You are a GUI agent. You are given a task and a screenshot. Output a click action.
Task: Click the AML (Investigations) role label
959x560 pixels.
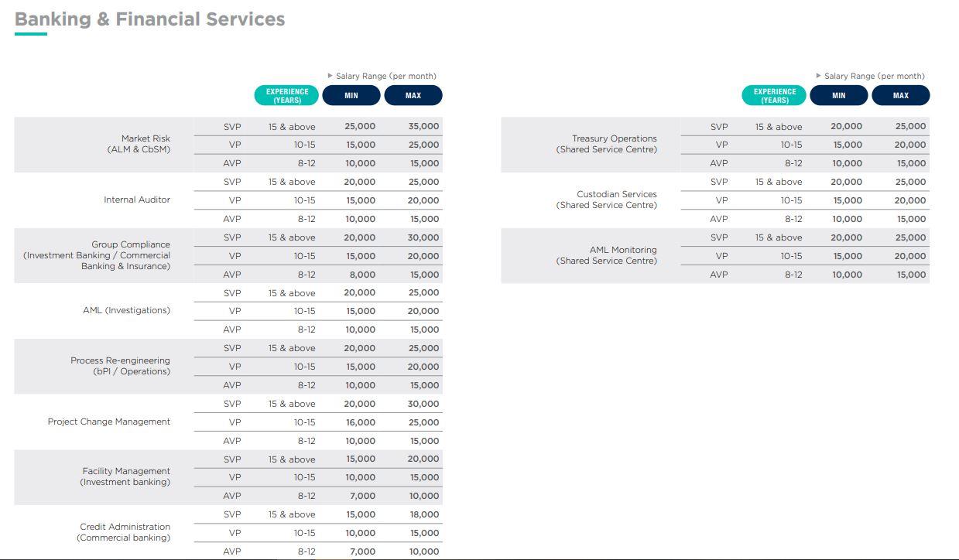coord(126,310)
